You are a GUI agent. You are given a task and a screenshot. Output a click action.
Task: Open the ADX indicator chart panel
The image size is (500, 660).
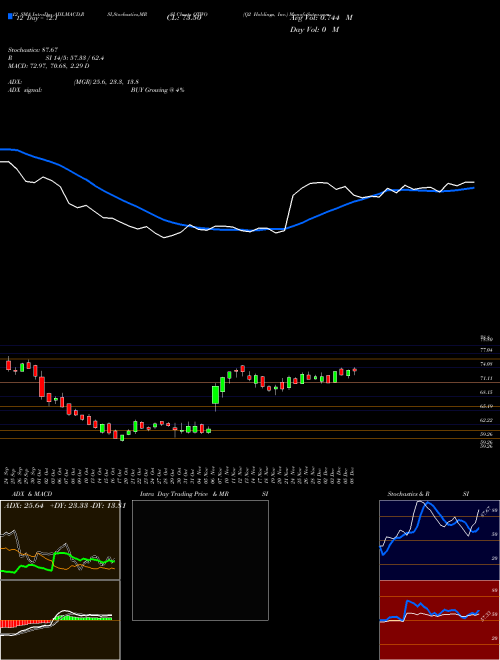pyautogui.click(x=60, y=540)
